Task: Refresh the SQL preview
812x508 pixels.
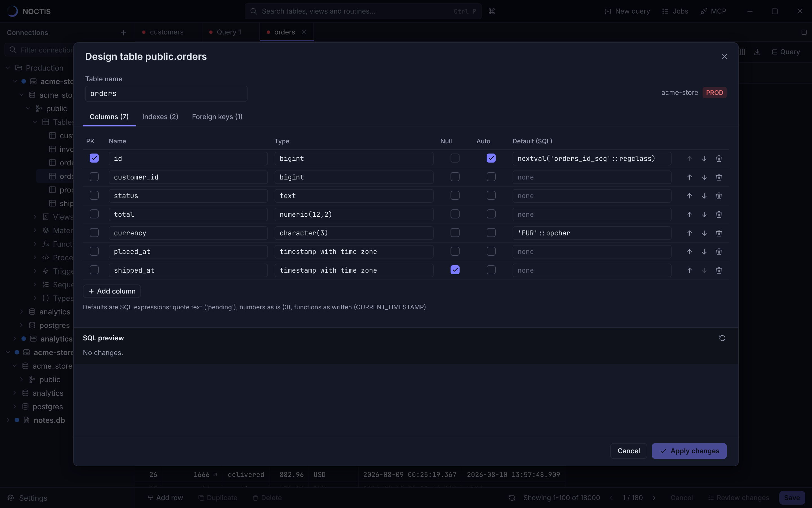Action: [722, 338]
